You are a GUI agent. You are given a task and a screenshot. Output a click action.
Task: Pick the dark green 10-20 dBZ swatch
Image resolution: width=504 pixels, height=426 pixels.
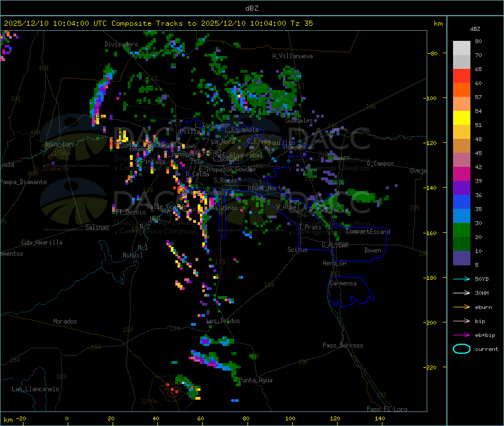point(461,244)
